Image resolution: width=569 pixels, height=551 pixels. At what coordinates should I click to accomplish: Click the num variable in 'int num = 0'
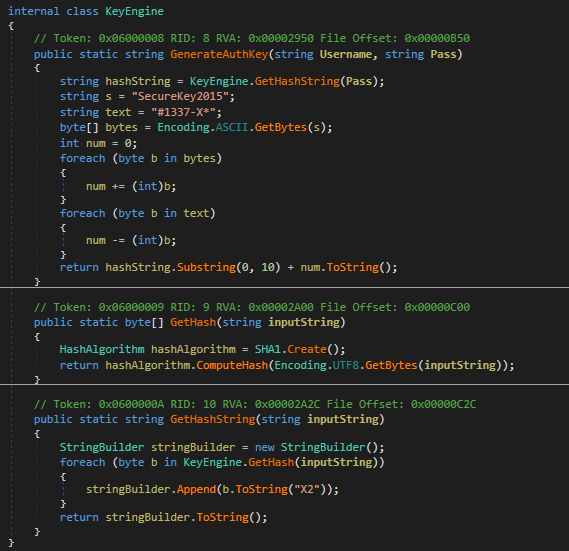tap(95, 143)
